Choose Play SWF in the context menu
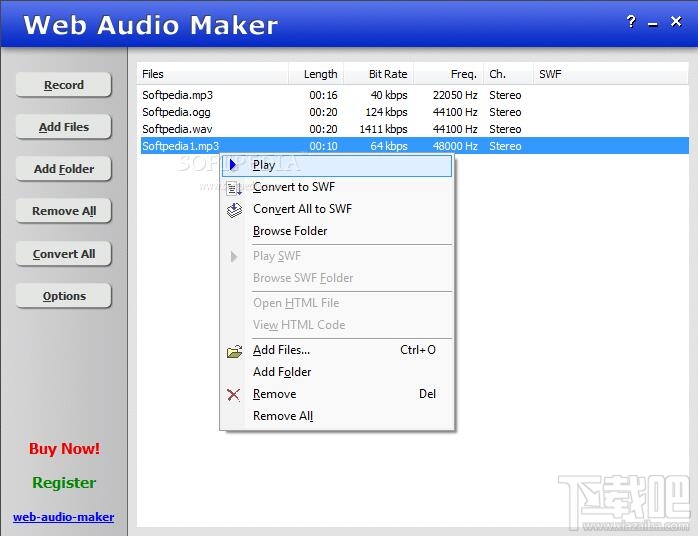Screen dimensions: 698x536 coord(337,256)
